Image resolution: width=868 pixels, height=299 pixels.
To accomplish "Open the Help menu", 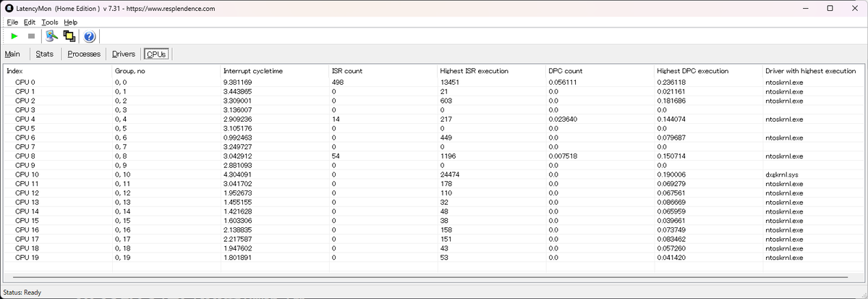I will click(70, 22).
